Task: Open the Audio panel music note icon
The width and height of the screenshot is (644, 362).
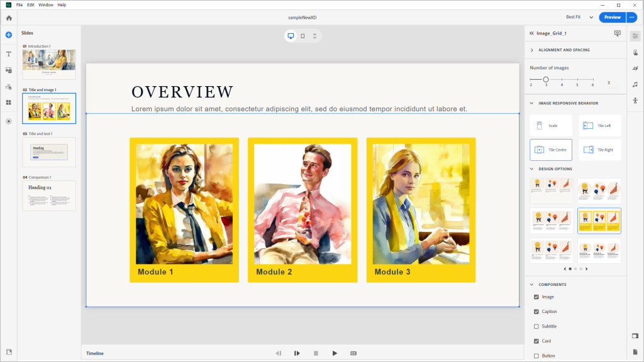Action: click(635, 84)
